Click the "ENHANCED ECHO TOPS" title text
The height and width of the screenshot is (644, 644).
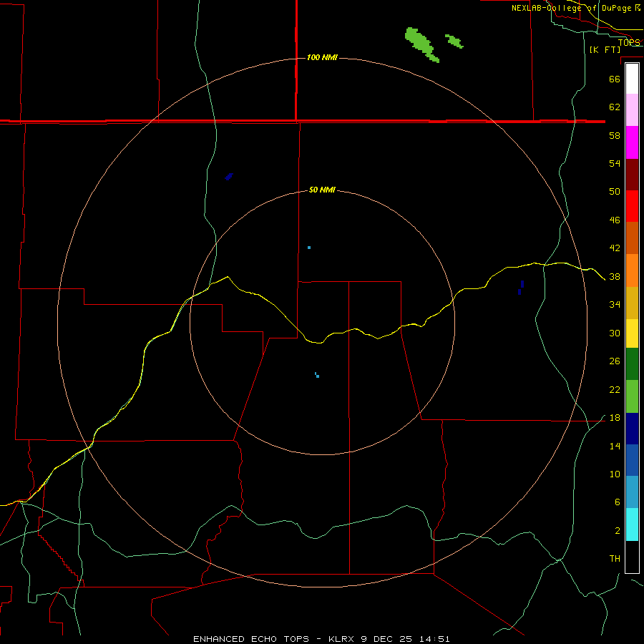251,639
